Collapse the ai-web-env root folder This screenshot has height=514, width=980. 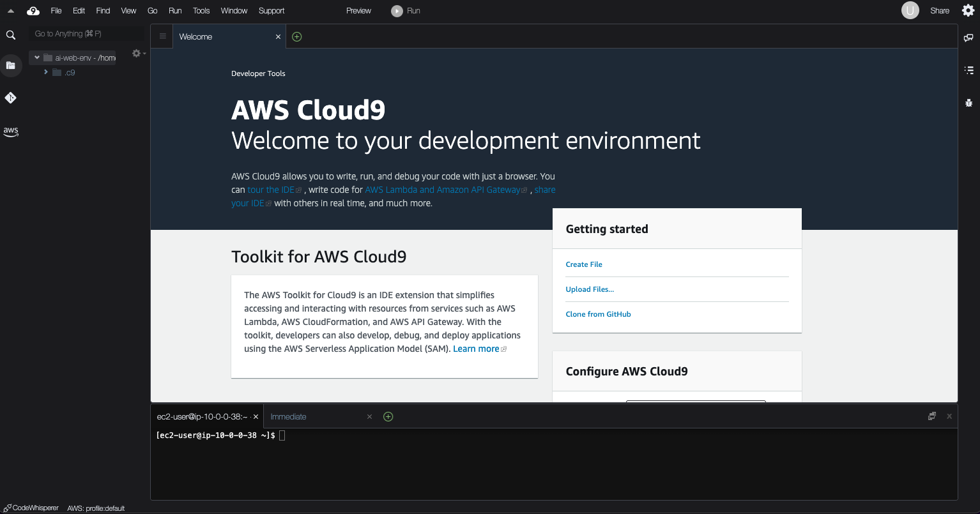point(38,57)
